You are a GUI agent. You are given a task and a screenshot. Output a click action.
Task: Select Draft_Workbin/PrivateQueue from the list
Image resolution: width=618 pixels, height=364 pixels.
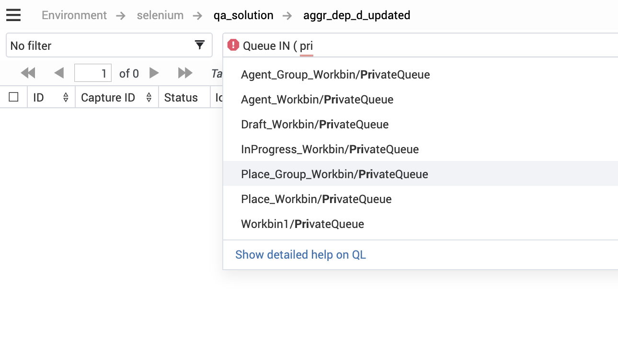point(315,125)
